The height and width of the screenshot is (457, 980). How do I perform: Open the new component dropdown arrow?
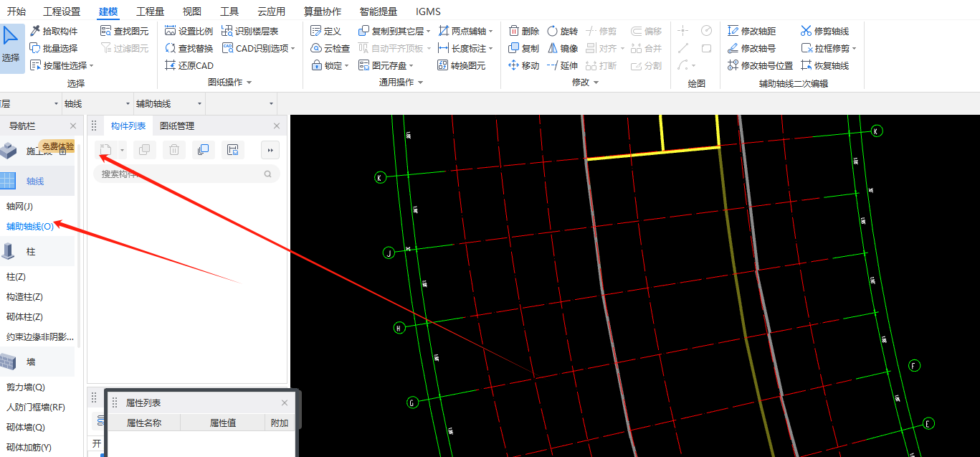123,150
